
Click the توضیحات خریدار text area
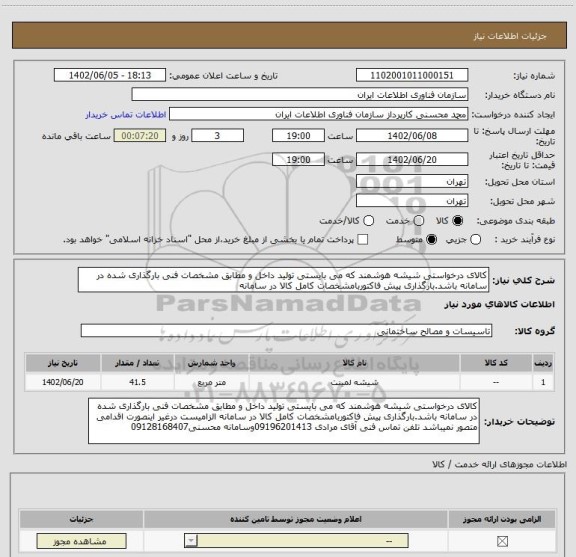point(284,421)
